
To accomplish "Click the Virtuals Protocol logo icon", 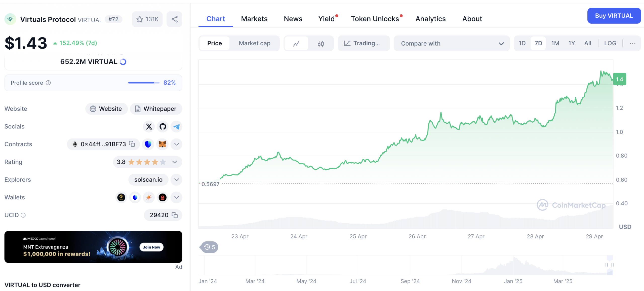I will 10,19.
